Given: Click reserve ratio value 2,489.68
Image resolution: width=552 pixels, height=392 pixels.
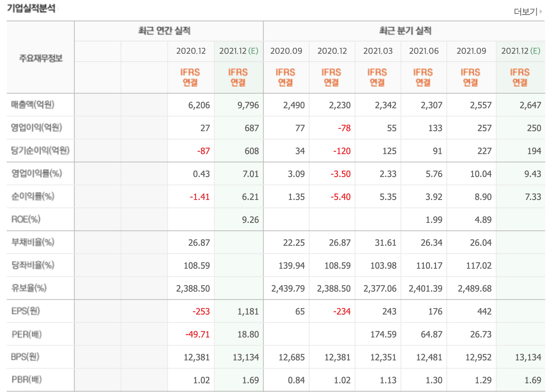Looking at the screenshot, I should tap(474, 289).
